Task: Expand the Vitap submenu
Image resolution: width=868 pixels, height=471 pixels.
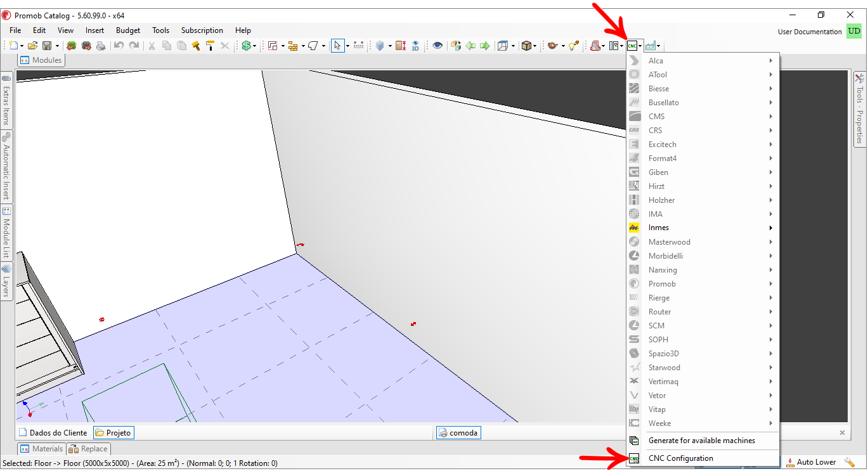Action: click(x=702, y=410)
